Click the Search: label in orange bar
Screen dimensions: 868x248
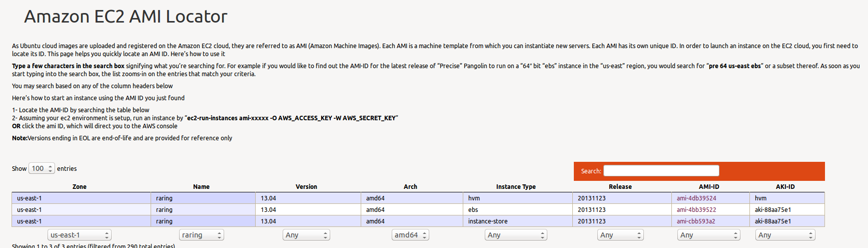click(591, 171)
